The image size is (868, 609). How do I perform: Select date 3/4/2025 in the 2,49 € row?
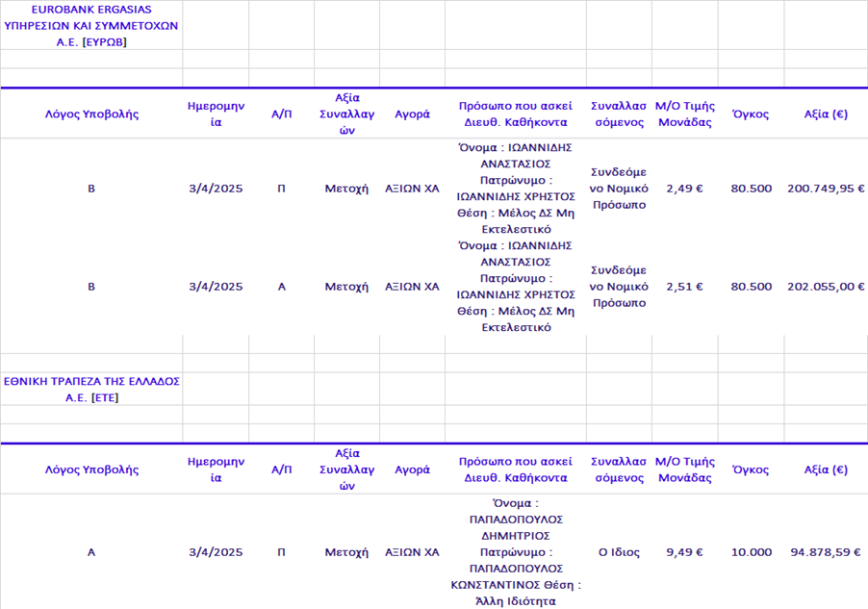(216, 189)
